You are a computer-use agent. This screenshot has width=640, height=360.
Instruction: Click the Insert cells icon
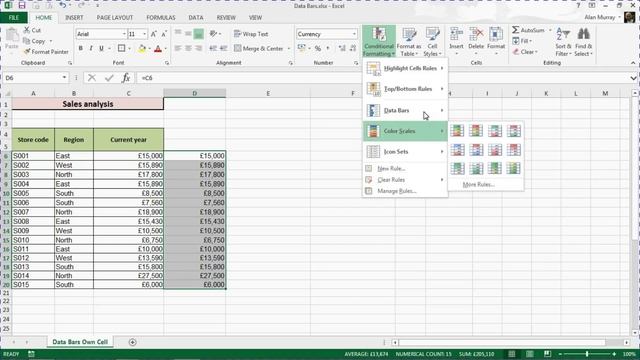pyautogui.click(x=456, y=35)
